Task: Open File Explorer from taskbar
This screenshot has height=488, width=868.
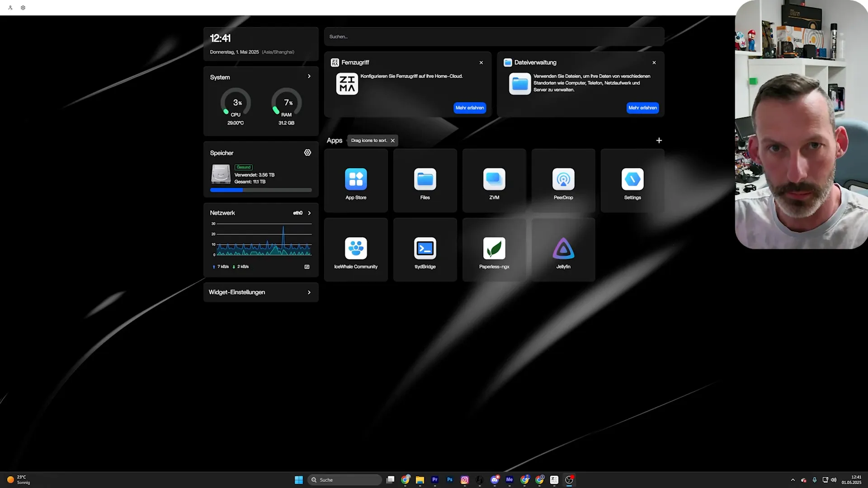Action: 420,480
